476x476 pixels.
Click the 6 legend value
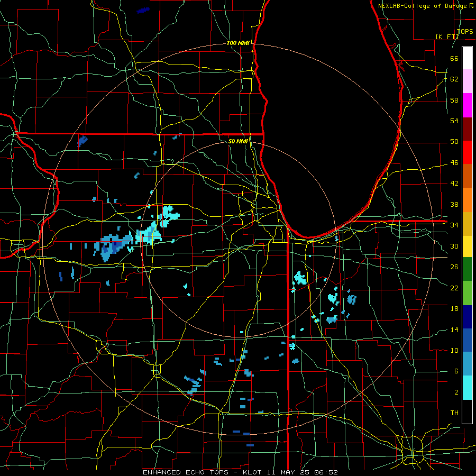(456, 371)
